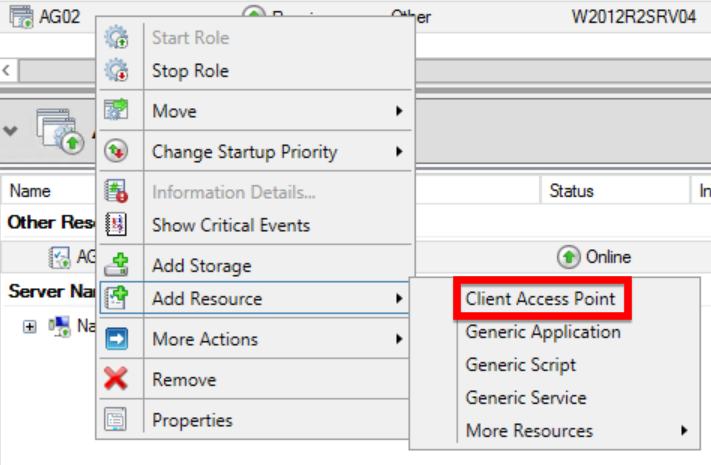This screenshot has width=711, height=465.
Task: Click the Stop Role icon
Action: coord(117,71)
